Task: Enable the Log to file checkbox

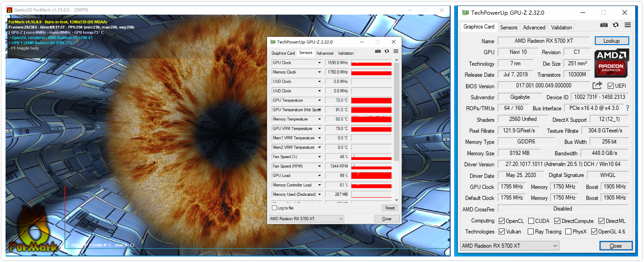Action: point(274,208)
